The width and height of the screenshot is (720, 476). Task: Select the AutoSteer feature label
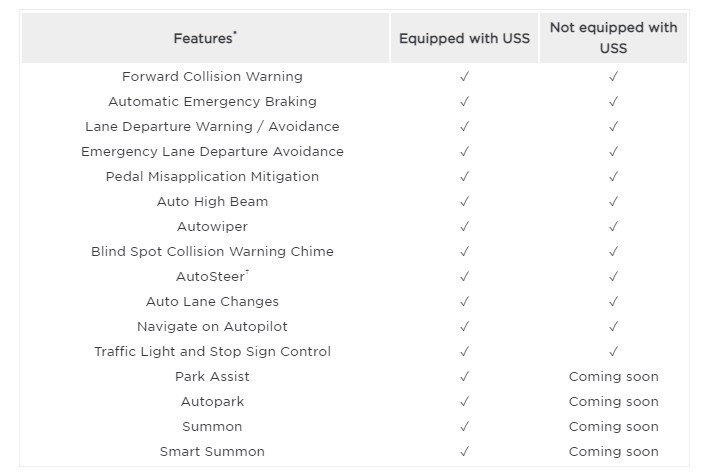pos(212,276)
